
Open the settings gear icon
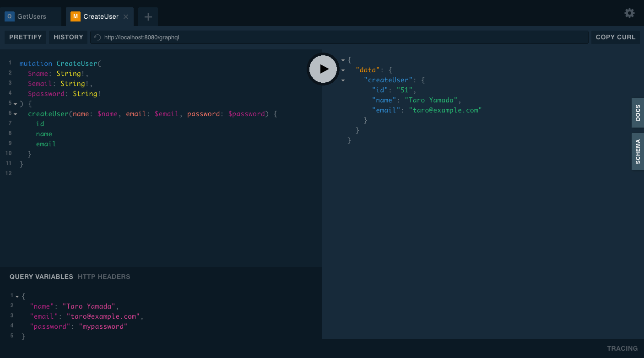[x=629, y=13]
